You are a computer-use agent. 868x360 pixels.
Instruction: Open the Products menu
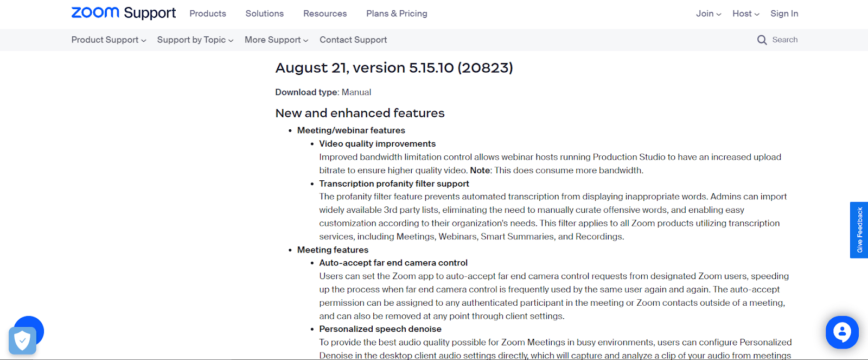click(x=208, y=14)
